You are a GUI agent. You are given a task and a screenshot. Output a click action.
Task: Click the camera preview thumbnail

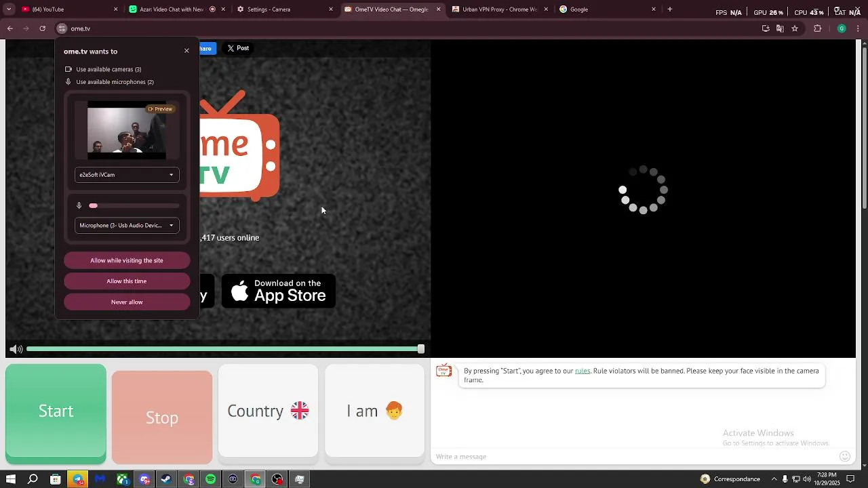127,130
